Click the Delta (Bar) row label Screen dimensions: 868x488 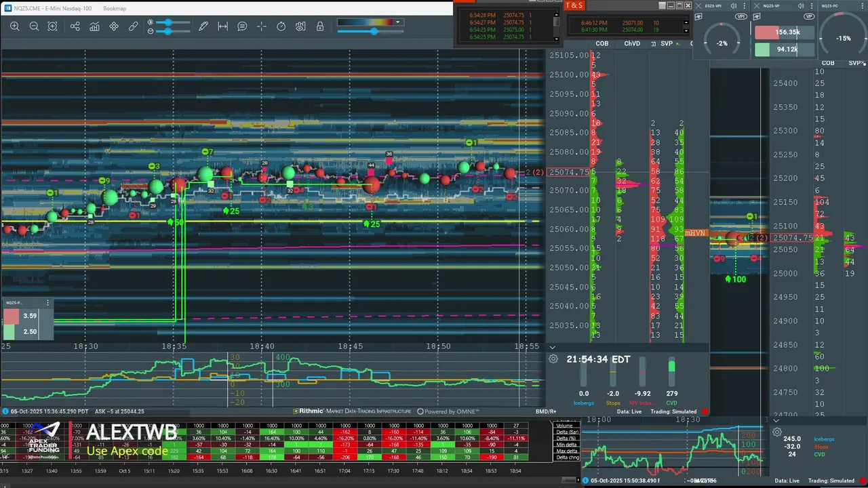[x=568, y=432]
